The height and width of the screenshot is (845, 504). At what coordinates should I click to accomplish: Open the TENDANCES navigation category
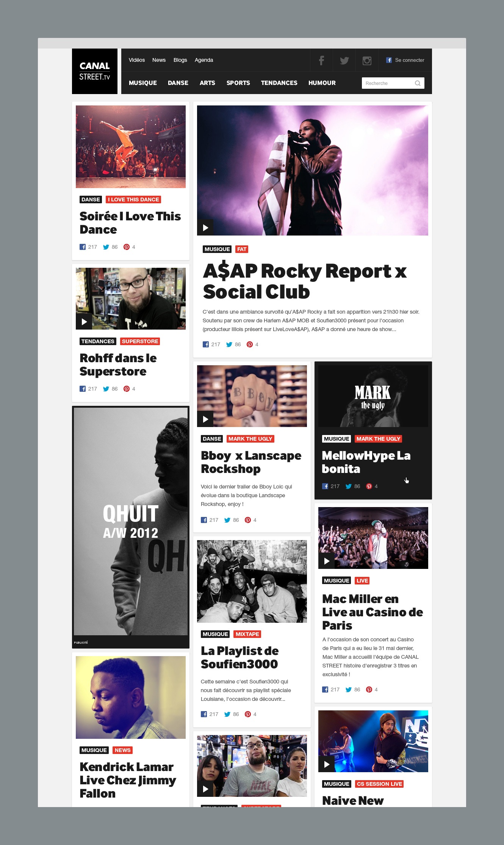point(279,83)
